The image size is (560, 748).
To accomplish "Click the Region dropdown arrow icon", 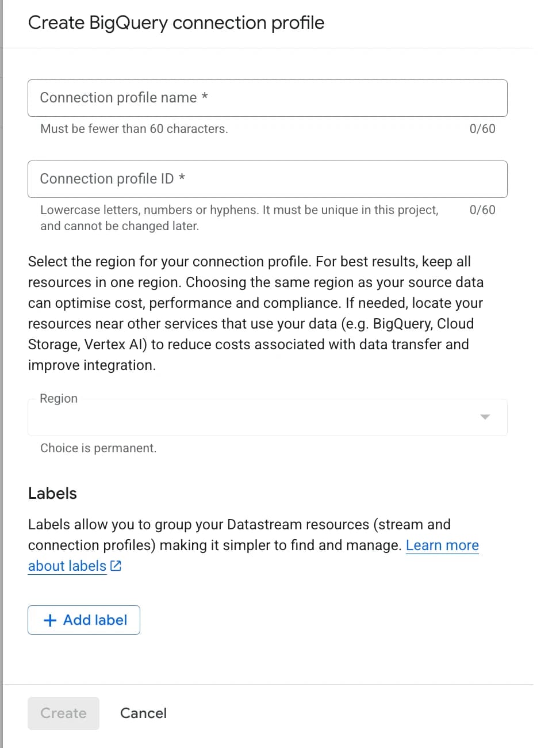I will point(485,417).
